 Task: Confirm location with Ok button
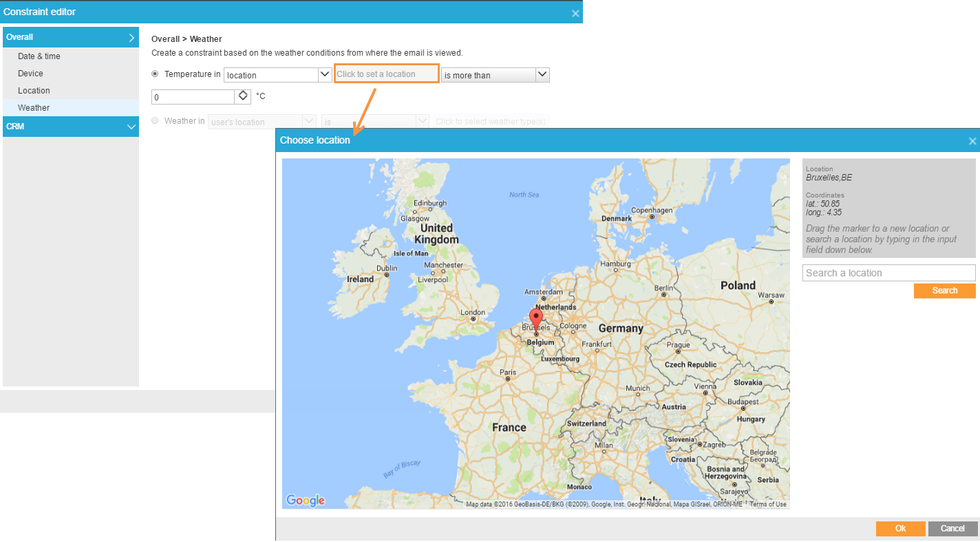(x=900, y=528)
